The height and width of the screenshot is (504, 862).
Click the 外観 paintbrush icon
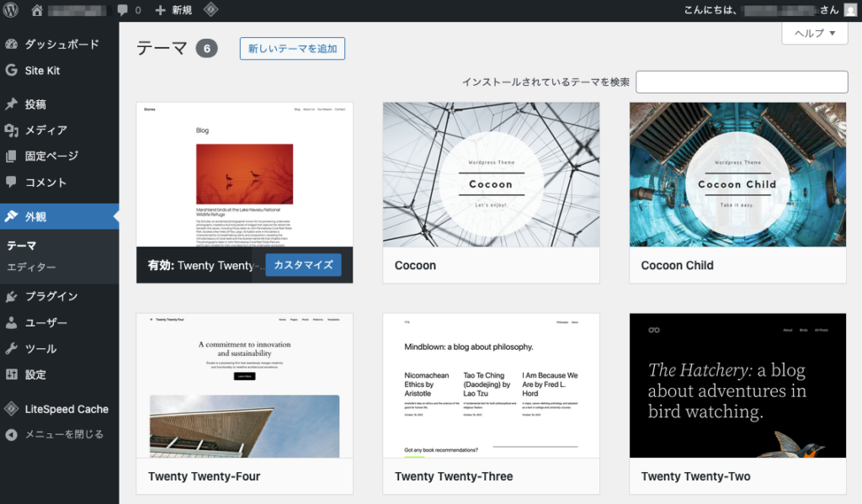12,216
